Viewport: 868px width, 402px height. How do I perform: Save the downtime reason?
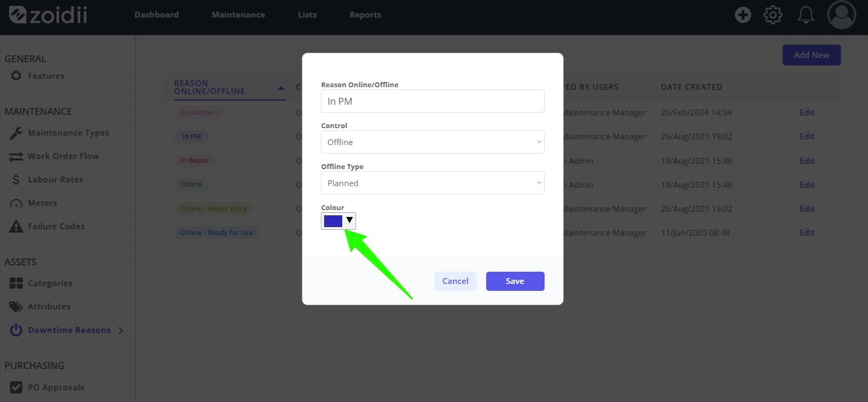pos(515,281)
